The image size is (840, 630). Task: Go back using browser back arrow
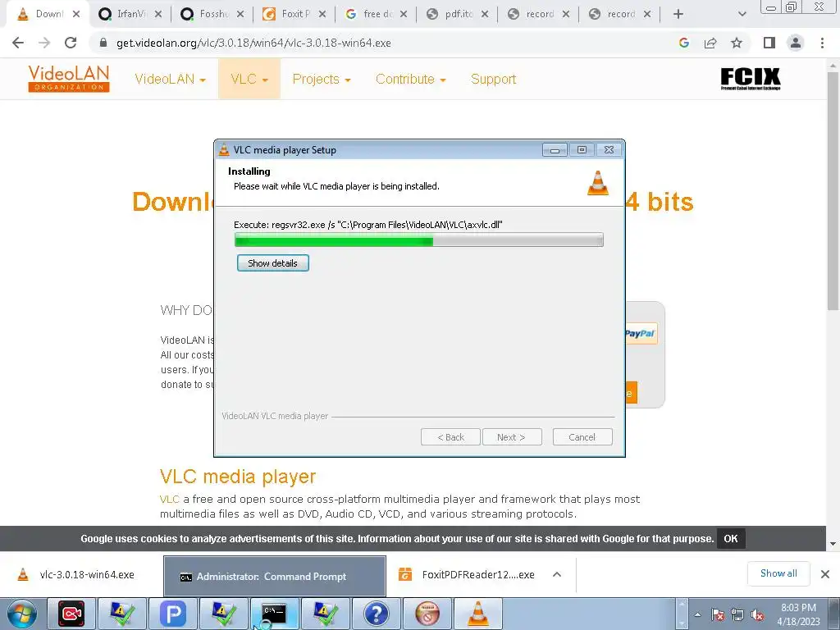pos(18,43)
